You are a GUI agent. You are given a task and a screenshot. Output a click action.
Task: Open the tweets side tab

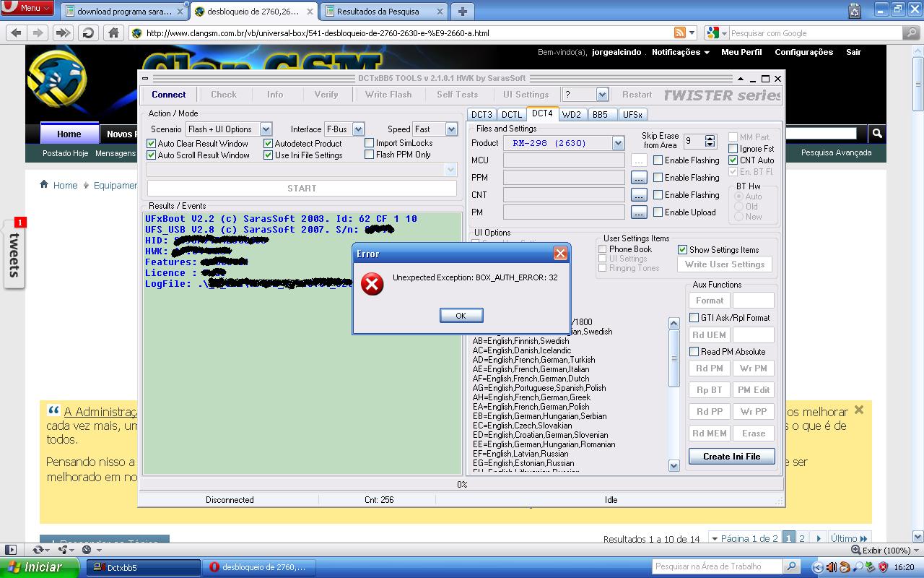pos(14,253)
